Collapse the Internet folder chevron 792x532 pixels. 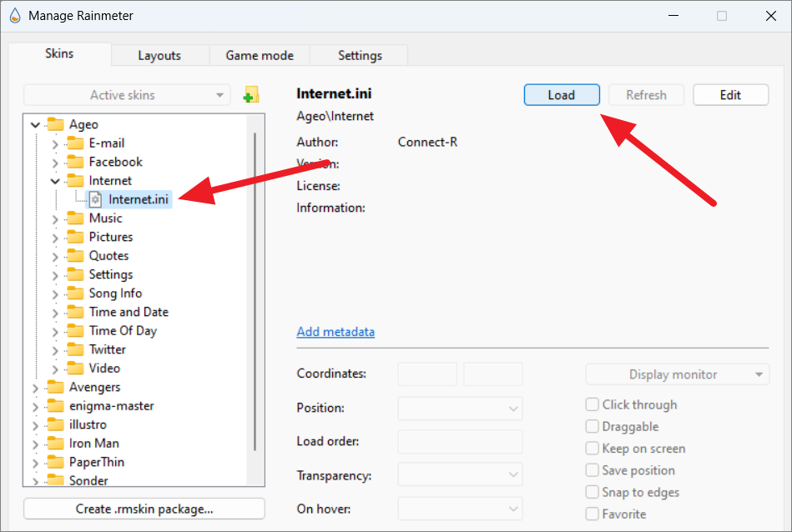tap(55, 181)
